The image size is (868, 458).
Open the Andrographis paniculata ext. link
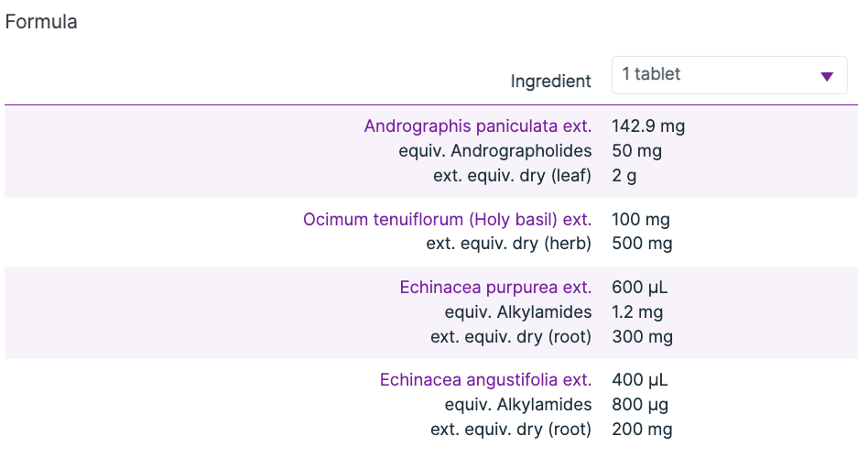pos(477,126)
